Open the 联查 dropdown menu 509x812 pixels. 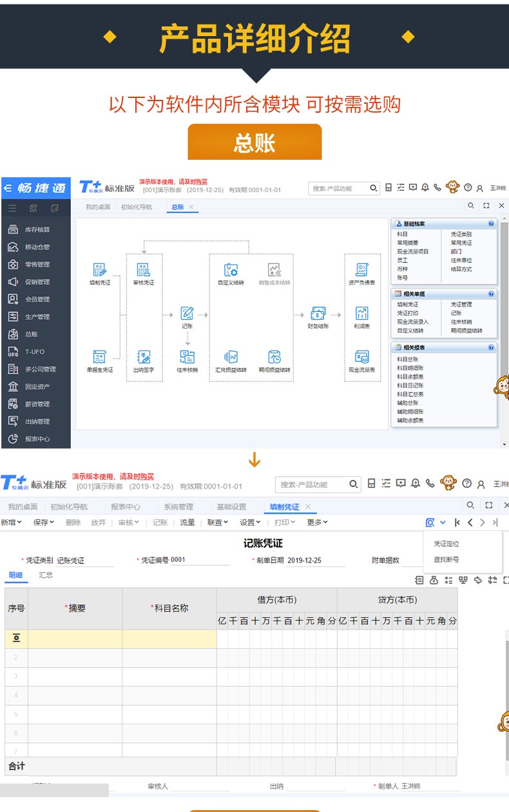218,523
